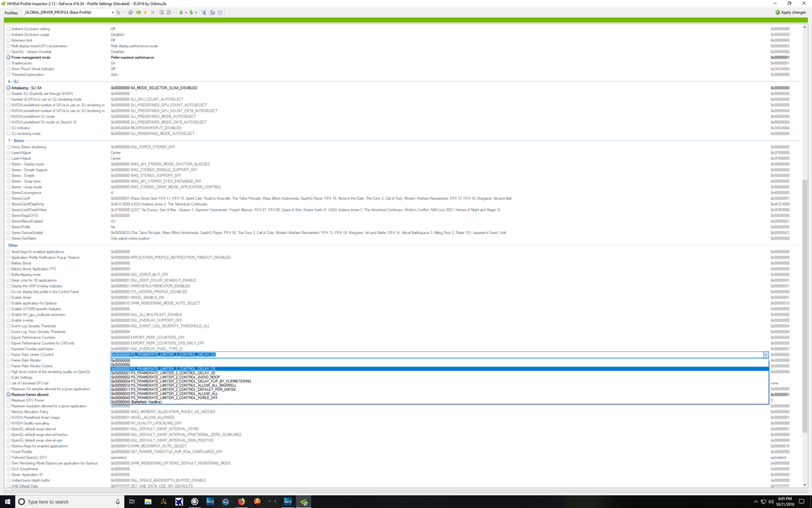This screenshot has height=508, width=812.
Task: Click the X delete-profile toolbar icon
Action: click(x=153, y=12)
